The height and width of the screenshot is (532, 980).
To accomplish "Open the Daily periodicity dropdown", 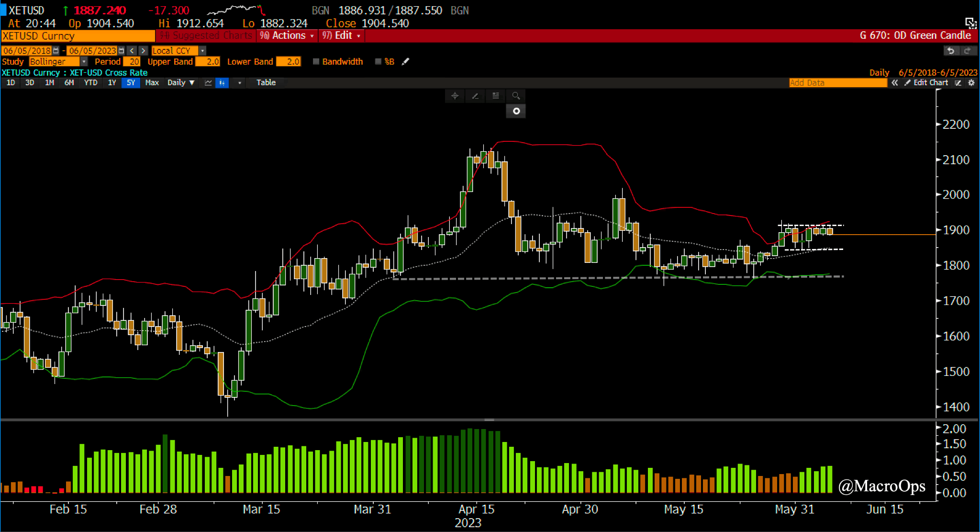I will pyautogui.click(x=181, y=83).
